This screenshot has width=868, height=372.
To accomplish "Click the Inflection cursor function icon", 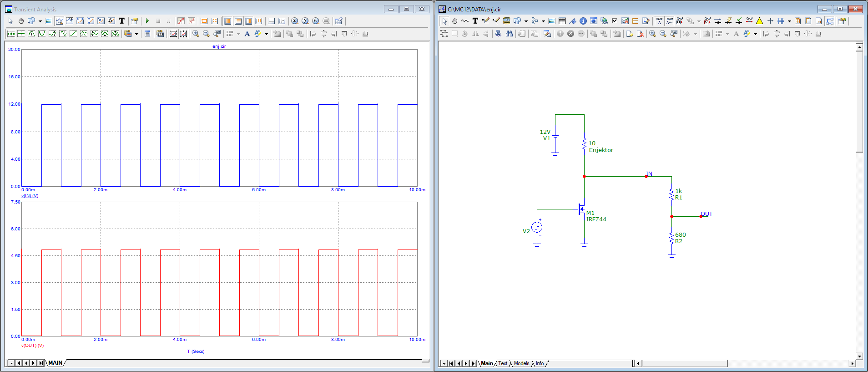I will (x=73, y=34).
